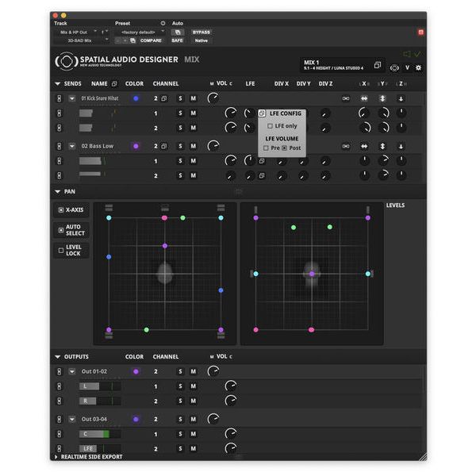476x476 pixels.
Task: Collapse the 02 Bass Low send group
Action: (x=72, y=146)
